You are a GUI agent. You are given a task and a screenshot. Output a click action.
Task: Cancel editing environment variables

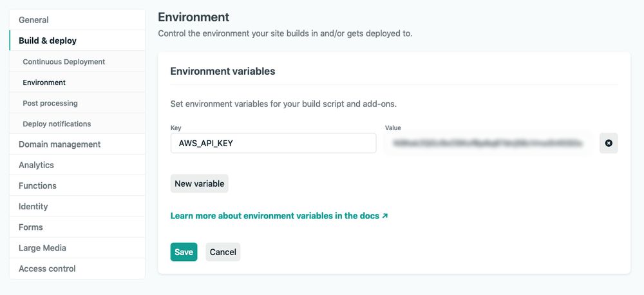[x=223, y=252]
